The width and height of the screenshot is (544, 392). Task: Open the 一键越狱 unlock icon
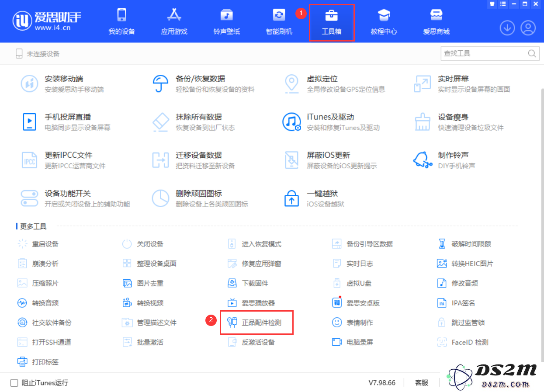point(291,198)
